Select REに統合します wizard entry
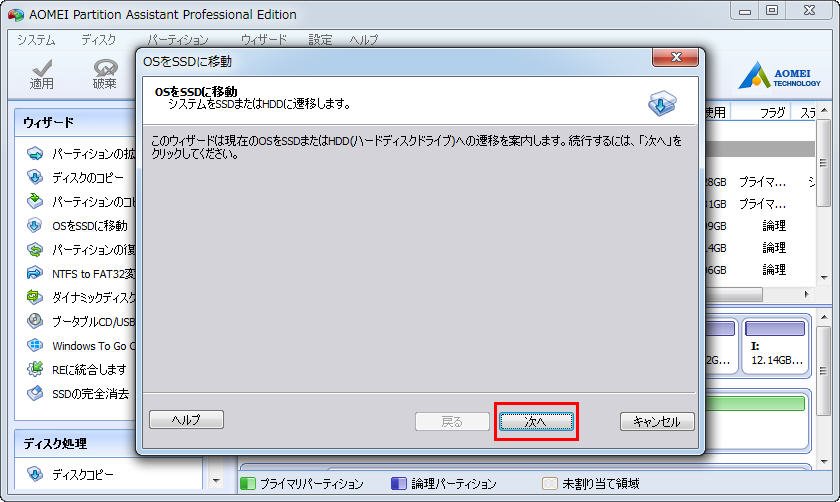Screen dimensions: 840x502 (x=89, y=369)
